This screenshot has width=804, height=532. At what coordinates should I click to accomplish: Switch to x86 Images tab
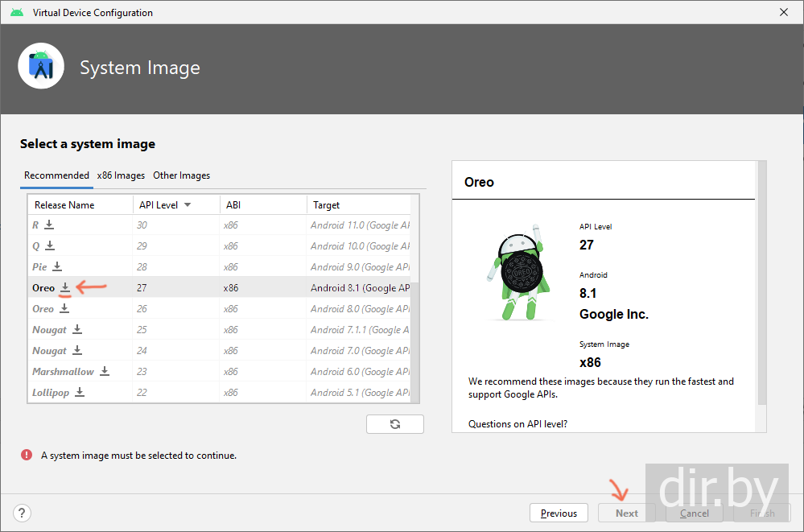click(121, 175)
